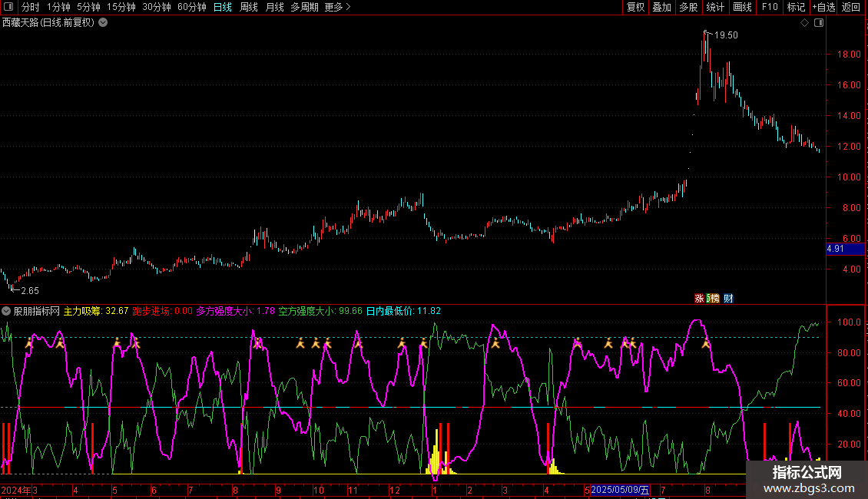Screen dimensions: 868x499
Task: Switch to 分时 intraday view
Action: [30, 7]
